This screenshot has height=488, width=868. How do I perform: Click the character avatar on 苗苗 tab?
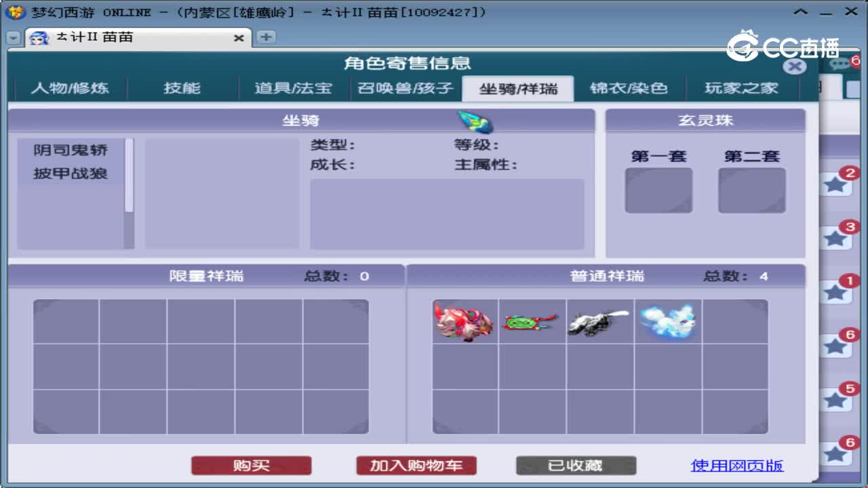pyautogui.click(x=39, y=38)
